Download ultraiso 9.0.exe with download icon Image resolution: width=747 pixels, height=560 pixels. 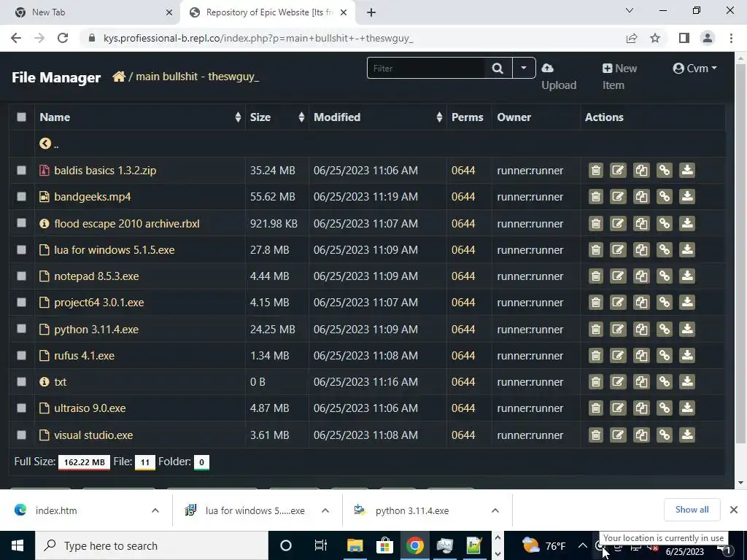pos(687,408)
